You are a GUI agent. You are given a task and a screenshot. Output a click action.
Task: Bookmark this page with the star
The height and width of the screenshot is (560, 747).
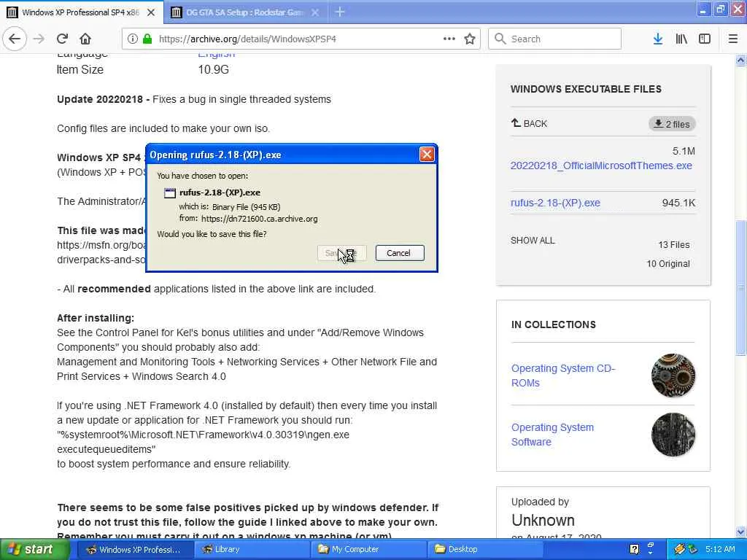click(x=470, y=39)
